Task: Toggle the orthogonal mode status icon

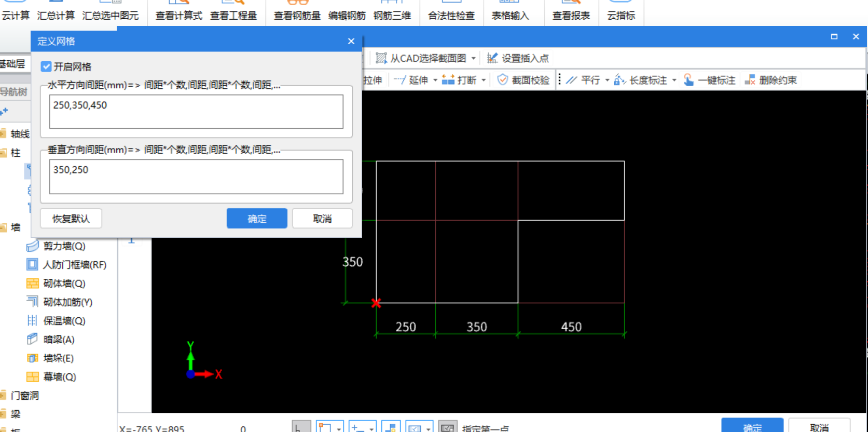Action: click(x=301, y=427)
